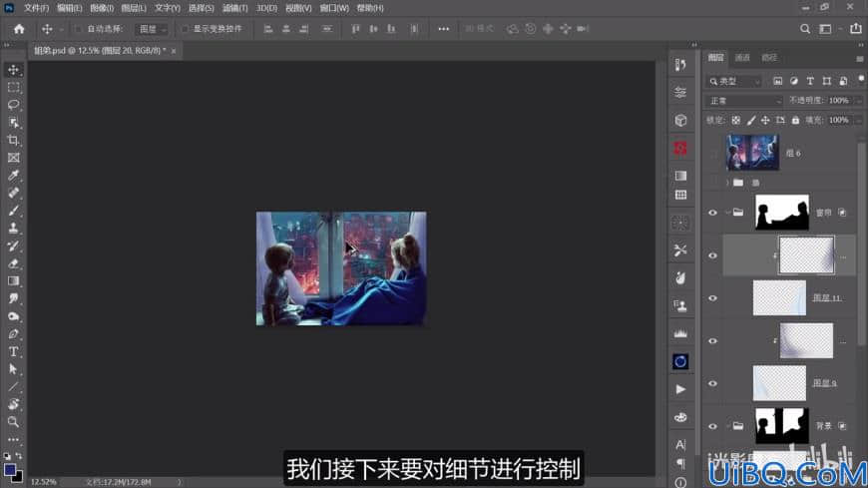
Task: Select the Zoom tool
Action: [x=13, y=422]
